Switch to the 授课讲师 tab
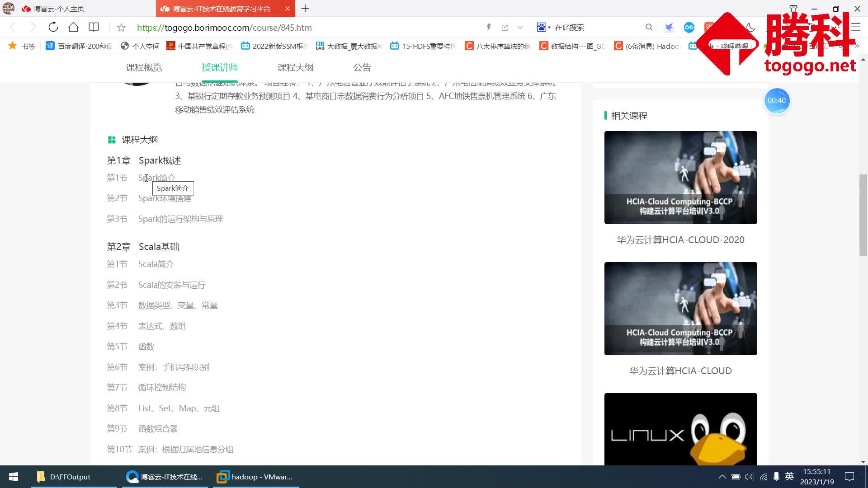 point(220,67)
